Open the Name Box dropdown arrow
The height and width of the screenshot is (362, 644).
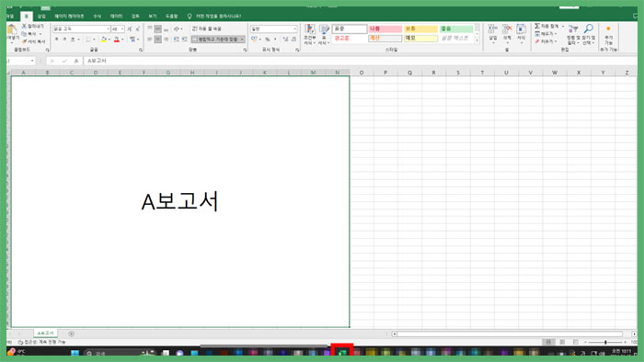coord(32,61)
